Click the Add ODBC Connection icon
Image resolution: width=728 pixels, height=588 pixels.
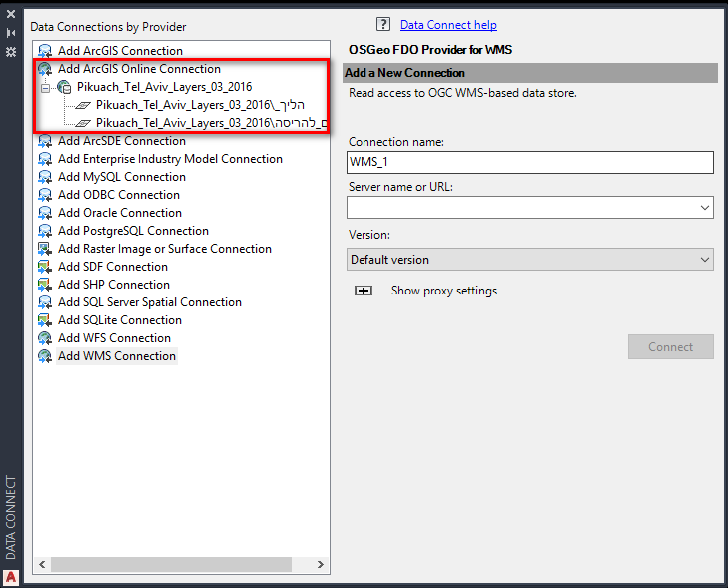pyautogui.click(x=45, y=195)
